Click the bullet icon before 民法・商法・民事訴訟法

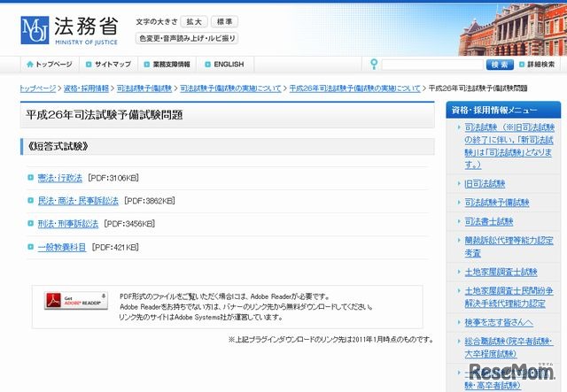tap(31, 201)
